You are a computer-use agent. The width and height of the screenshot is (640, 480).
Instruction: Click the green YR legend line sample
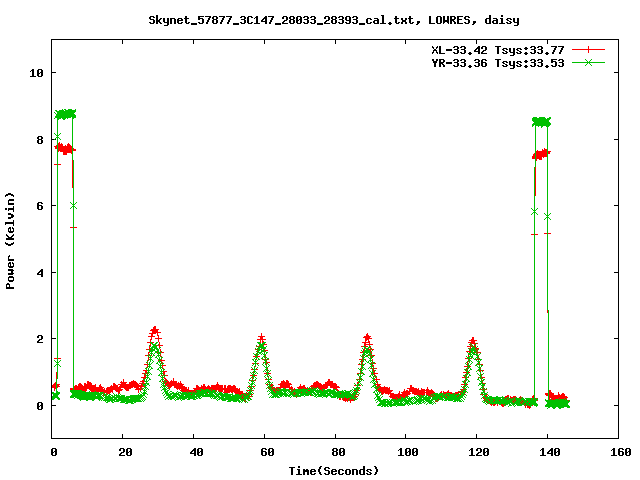588,62
